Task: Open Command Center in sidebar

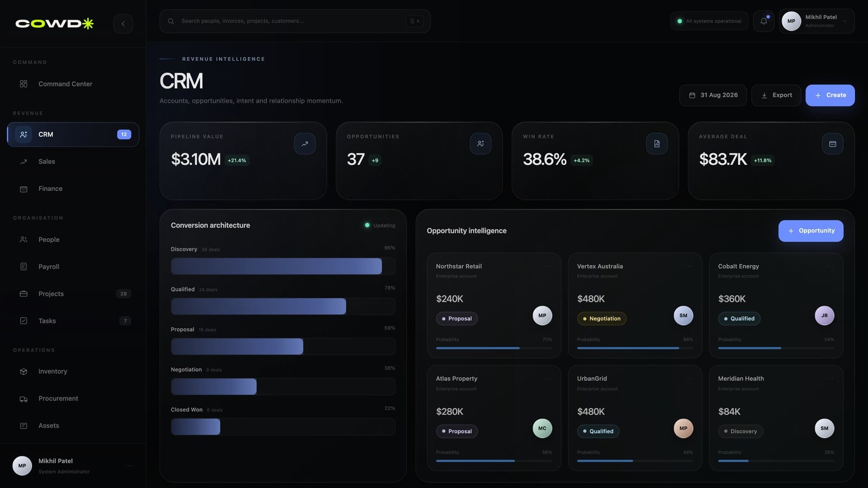Action: (x=73, y=84)
